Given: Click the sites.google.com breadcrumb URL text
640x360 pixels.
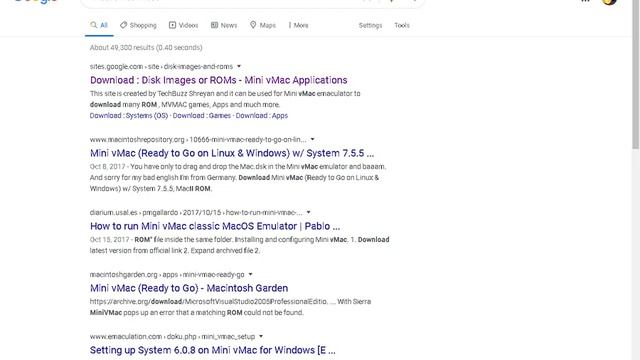Looking at the screenshot, I should click(x=161, y=66).
